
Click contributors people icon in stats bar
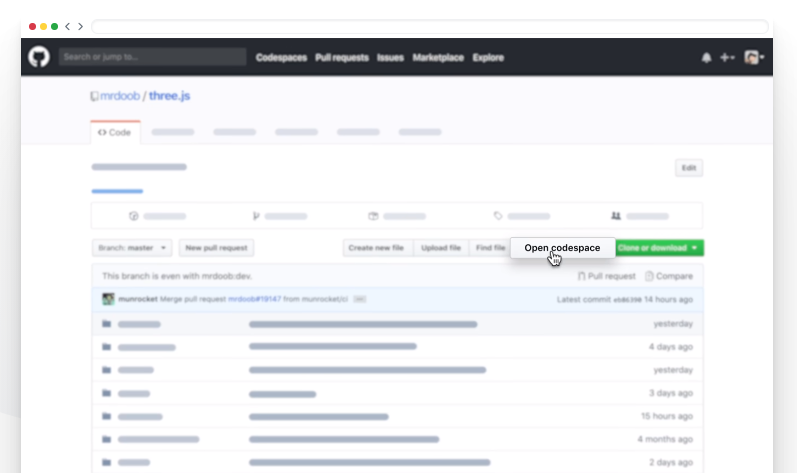(x=616, y=216)
